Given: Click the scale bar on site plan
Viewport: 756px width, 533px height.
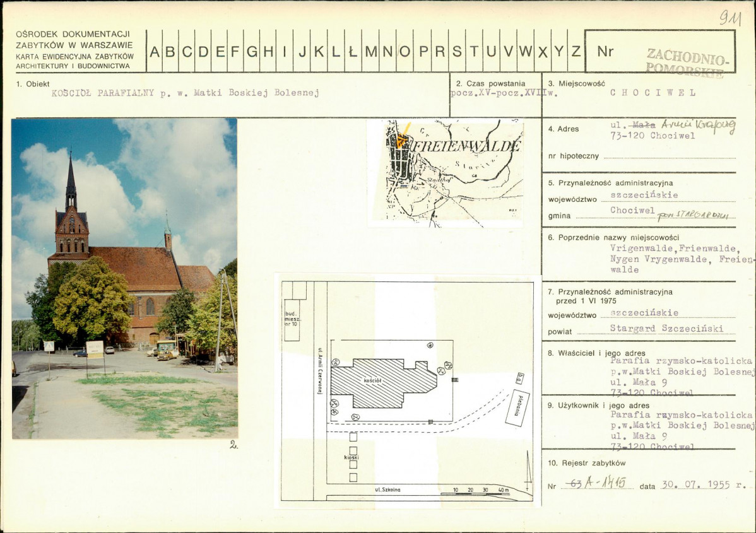Looking at the screenshot, I should point(481,491).
